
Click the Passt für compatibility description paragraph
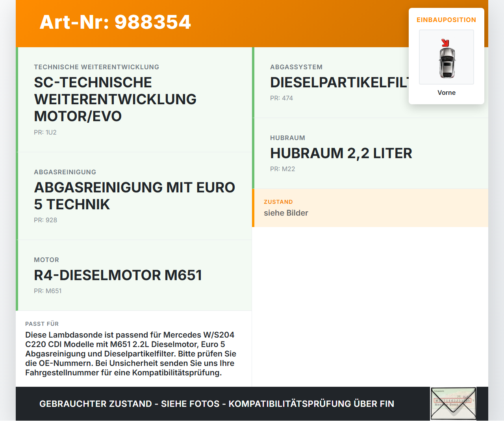pyautogui.click(x=131, y=354)
